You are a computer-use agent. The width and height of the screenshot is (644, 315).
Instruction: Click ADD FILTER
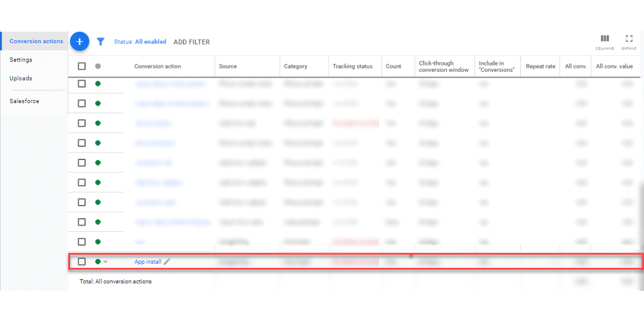click(192, 42)
